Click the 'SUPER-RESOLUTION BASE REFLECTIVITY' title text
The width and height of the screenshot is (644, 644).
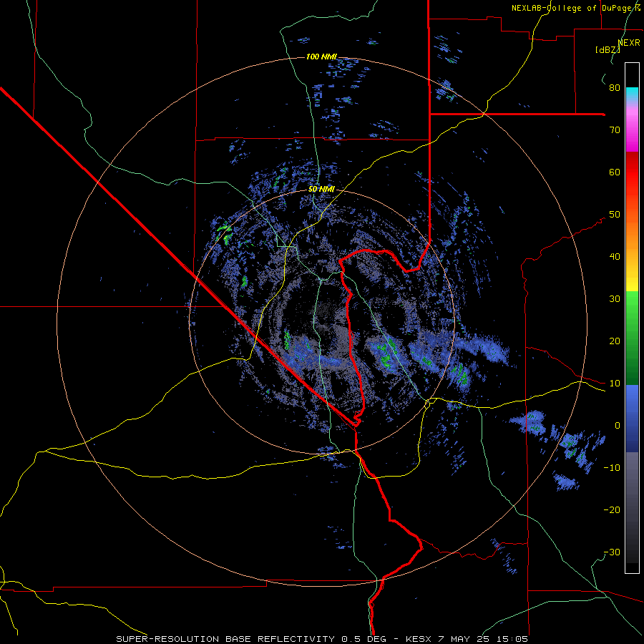point(225,639)
